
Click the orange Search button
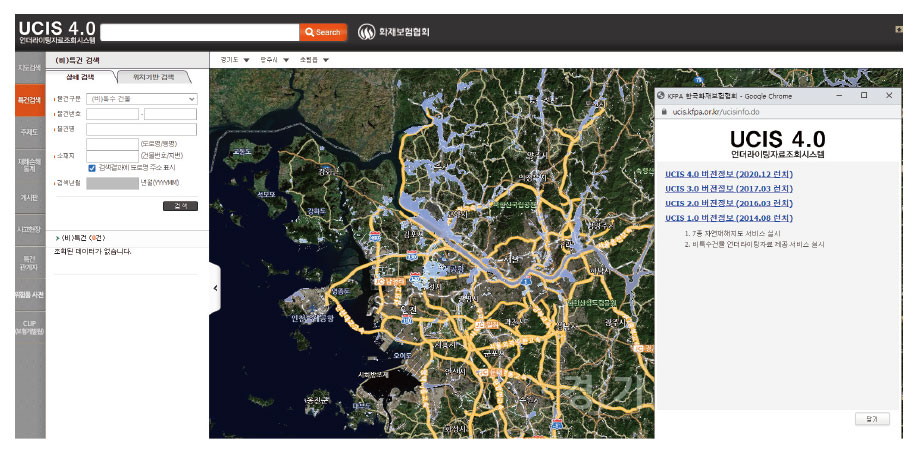(x=323, y=32)
